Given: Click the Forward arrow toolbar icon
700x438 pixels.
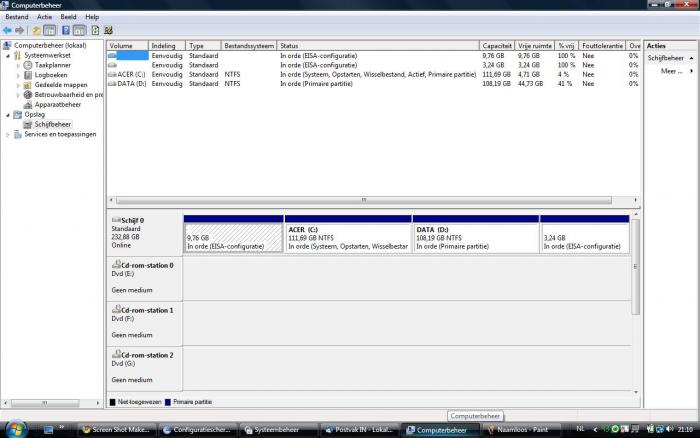Looking at the screenshot, I should tap(19, 30).
